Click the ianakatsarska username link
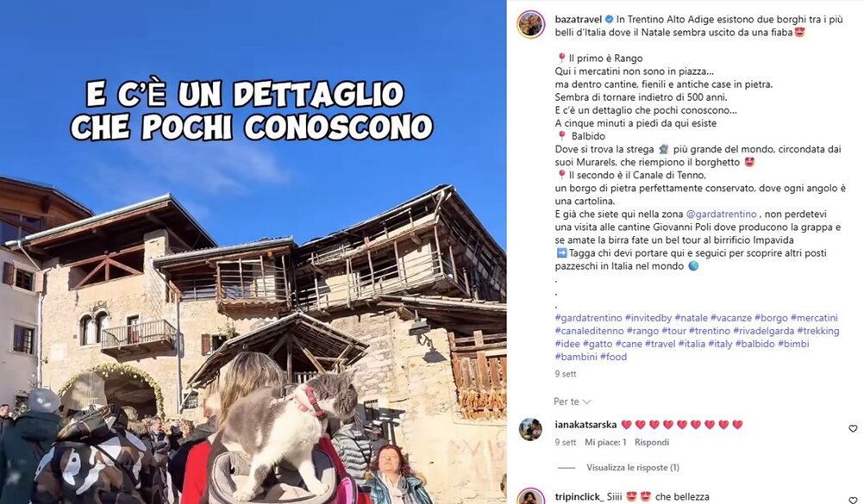This screenshot has width=864, height=504. tap(585, 425)
